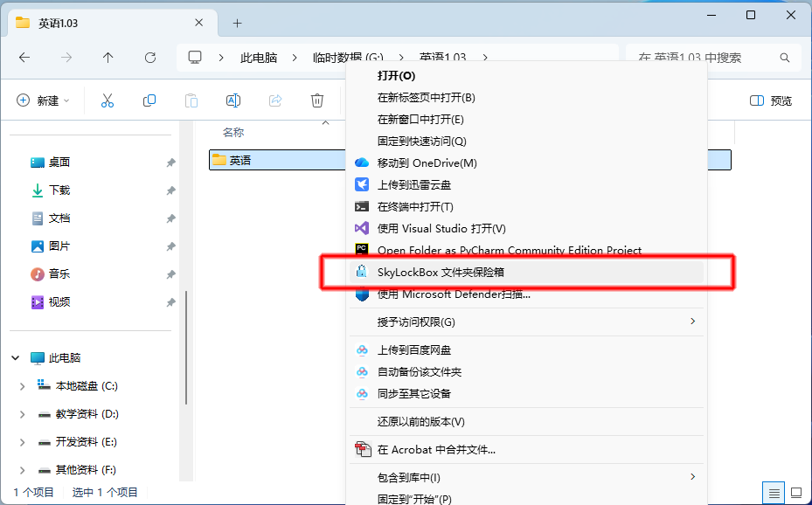This screenshot has height=505, width=812.
Task: Unpin 文档 using its pin icon
Action: click(170, 218)
